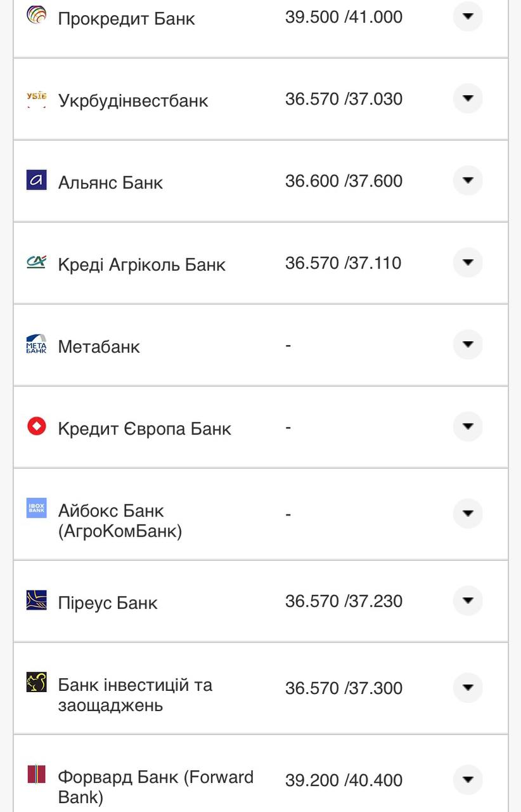Expand Метабанк row with the arrow
521x812 pixels.
468,344
